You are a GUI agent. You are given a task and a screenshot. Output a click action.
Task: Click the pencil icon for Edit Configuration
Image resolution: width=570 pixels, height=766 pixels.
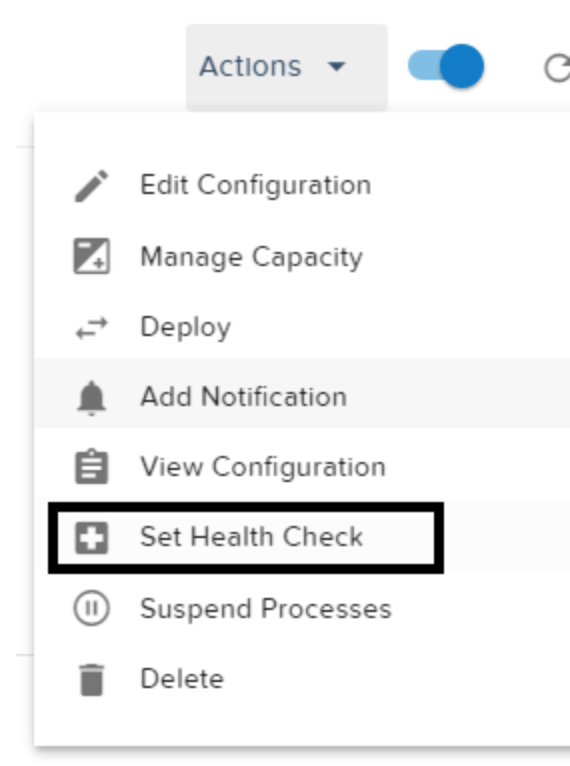coord(91,186)
